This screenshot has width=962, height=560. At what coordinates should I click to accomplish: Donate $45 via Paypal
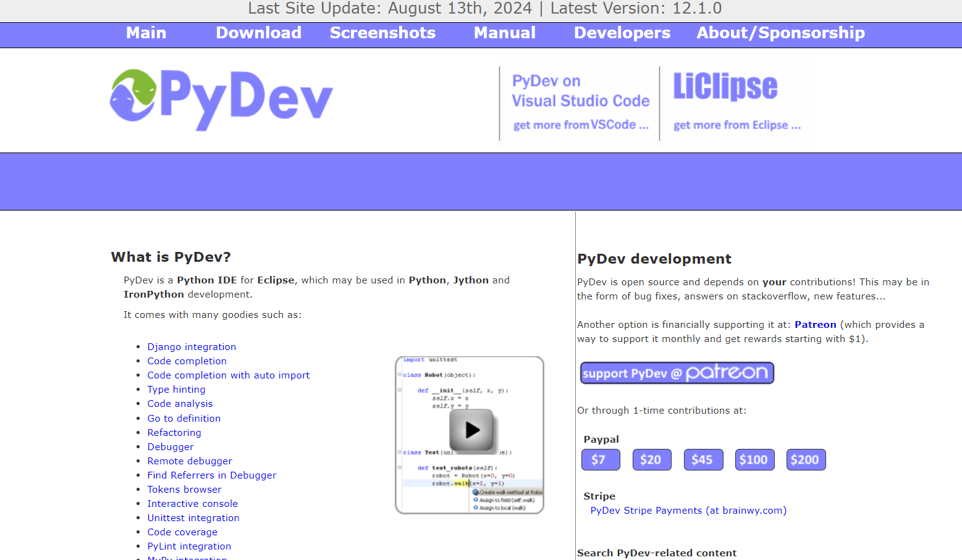pos(703,459)
